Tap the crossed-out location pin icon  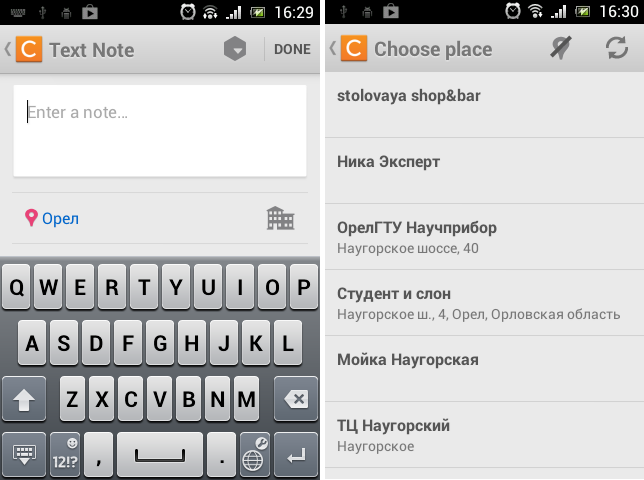click(561, 48)
